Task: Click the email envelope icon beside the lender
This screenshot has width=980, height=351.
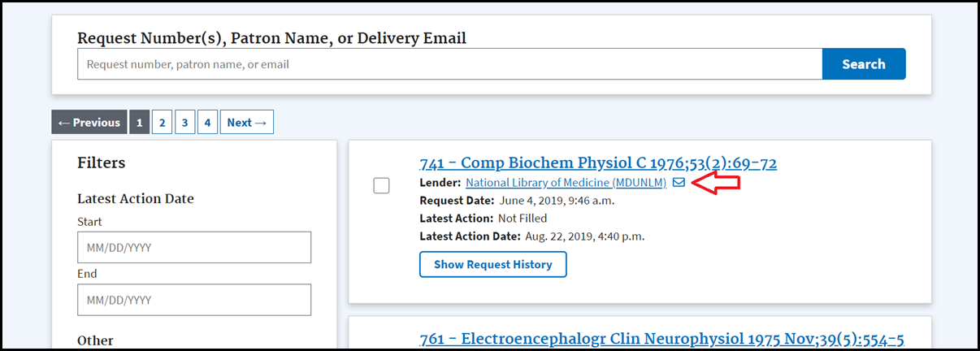Action: (x=679, y=183)
